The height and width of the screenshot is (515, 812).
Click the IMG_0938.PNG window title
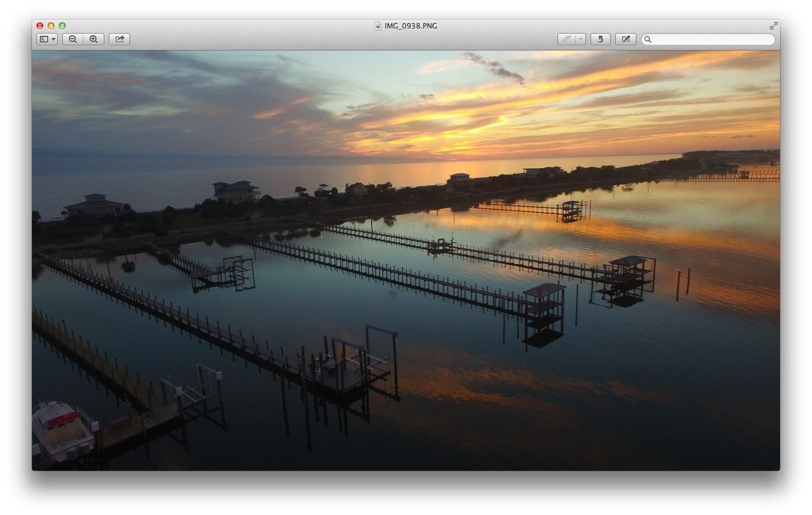(x=411, y=26)
